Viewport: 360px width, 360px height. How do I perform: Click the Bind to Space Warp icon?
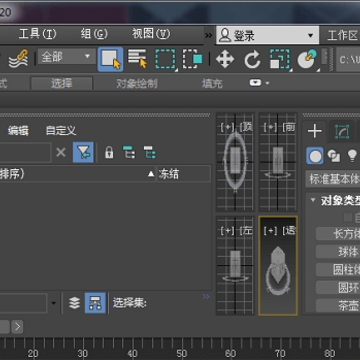(x=18, y=59)
